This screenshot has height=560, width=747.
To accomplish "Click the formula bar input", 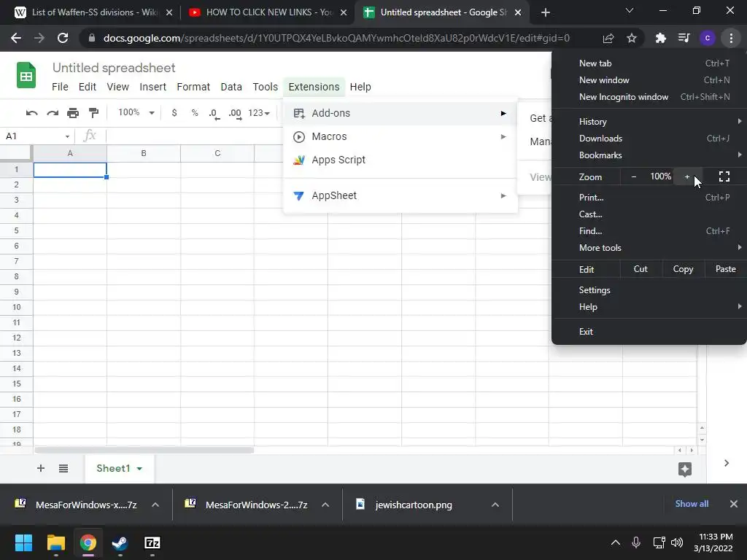I will point(193,136).
